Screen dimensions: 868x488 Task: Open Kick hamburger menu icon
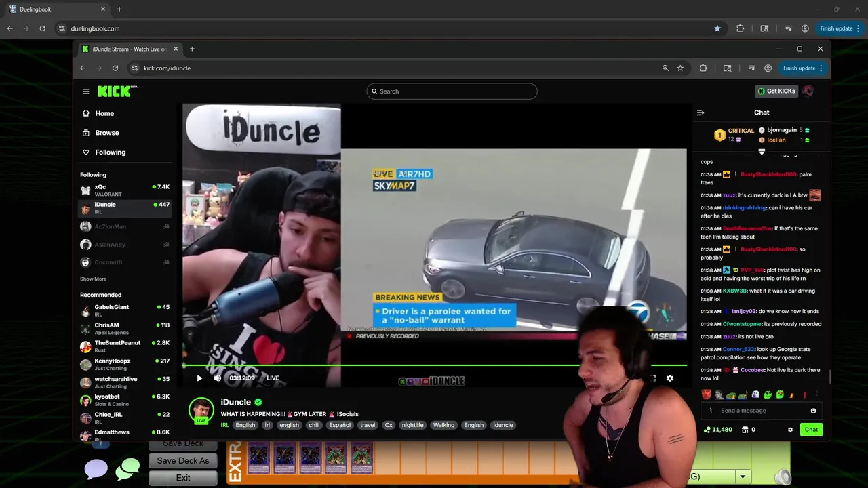click(85, 91)
